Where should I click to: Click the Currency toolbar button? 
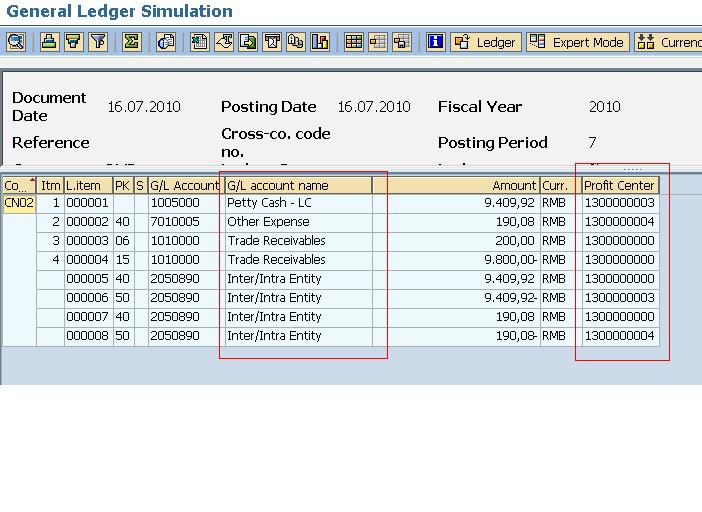point(670,42)
